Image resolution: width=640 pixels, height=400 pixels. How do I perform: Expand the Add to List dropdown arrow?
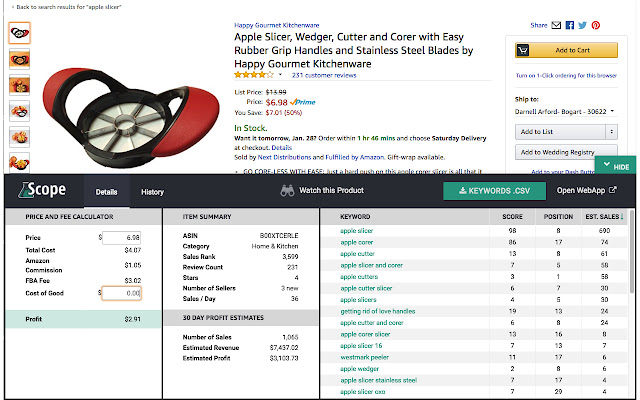pos(611,132)
